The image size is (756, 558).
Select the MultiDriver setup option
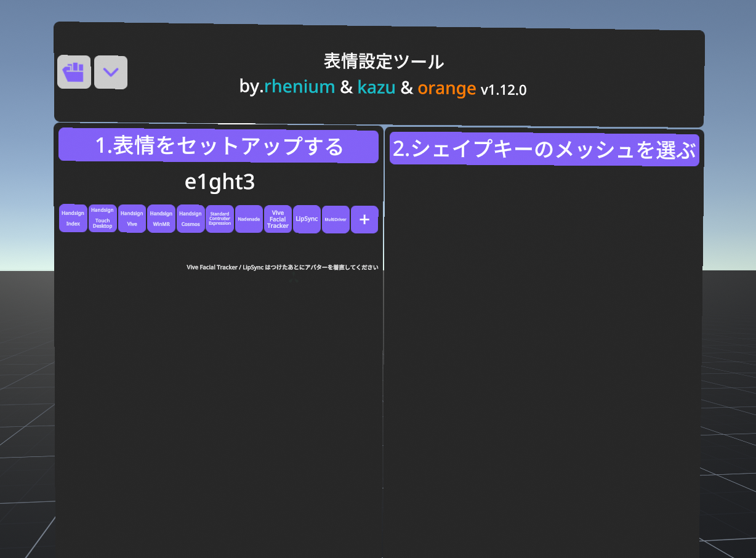[336, 218]
